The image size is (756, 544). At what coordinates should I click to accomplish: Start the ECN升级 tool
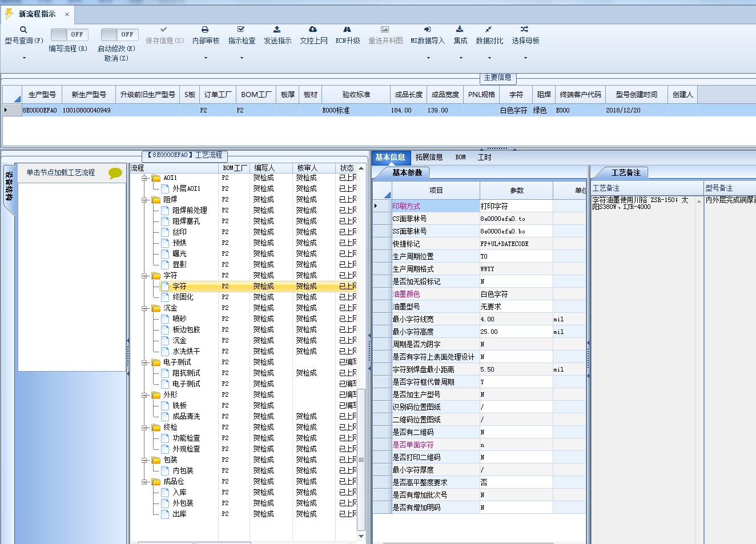(x=347, y=35)
